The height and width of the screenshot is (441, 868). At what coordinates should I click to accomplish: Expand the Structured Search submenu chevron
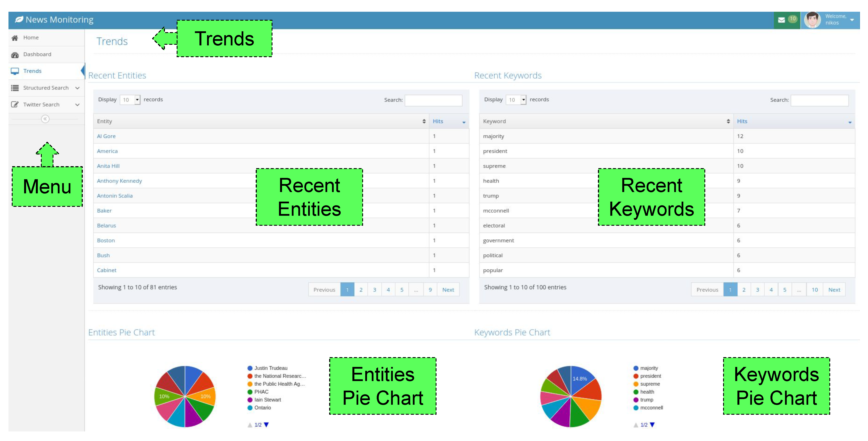tap(78, 88)
